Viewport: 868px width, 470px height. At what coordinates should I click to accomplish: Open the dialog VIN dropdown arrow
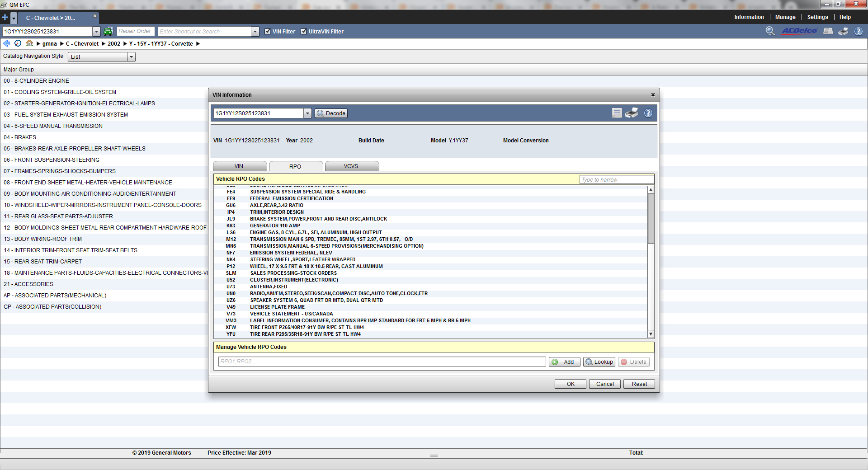307,113
